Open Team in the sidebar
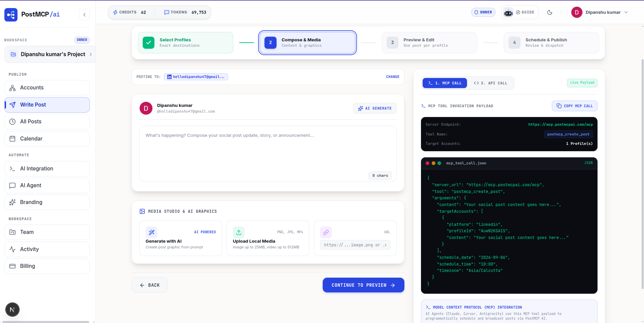 tap(47, 232)
